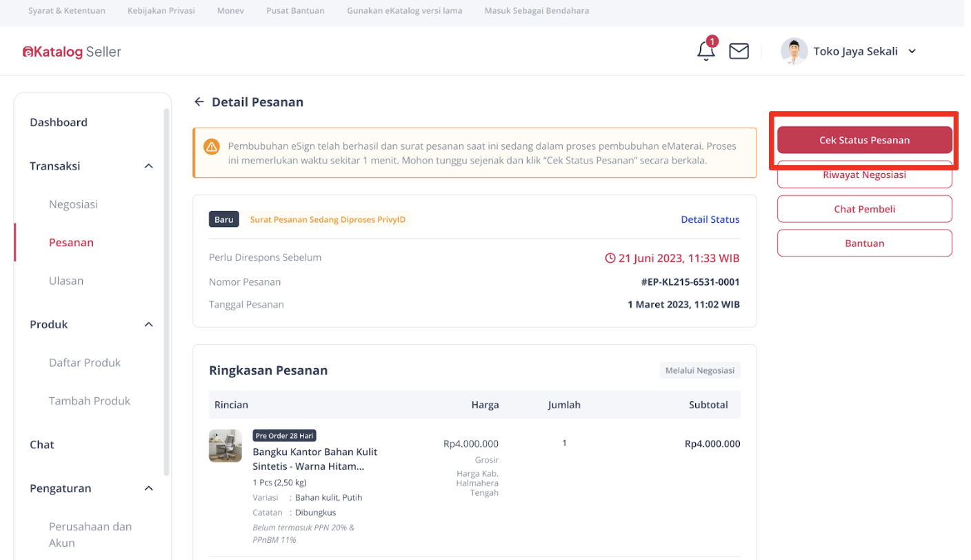Collapse the Produk sidebar section

coord(148,325)
